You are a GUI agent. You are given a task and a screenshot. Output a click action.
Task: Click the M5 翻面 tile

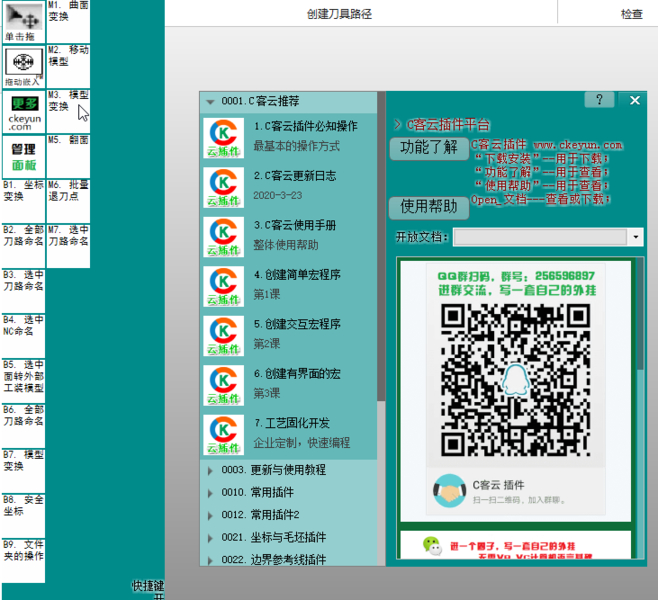click(x=68, y=157)
